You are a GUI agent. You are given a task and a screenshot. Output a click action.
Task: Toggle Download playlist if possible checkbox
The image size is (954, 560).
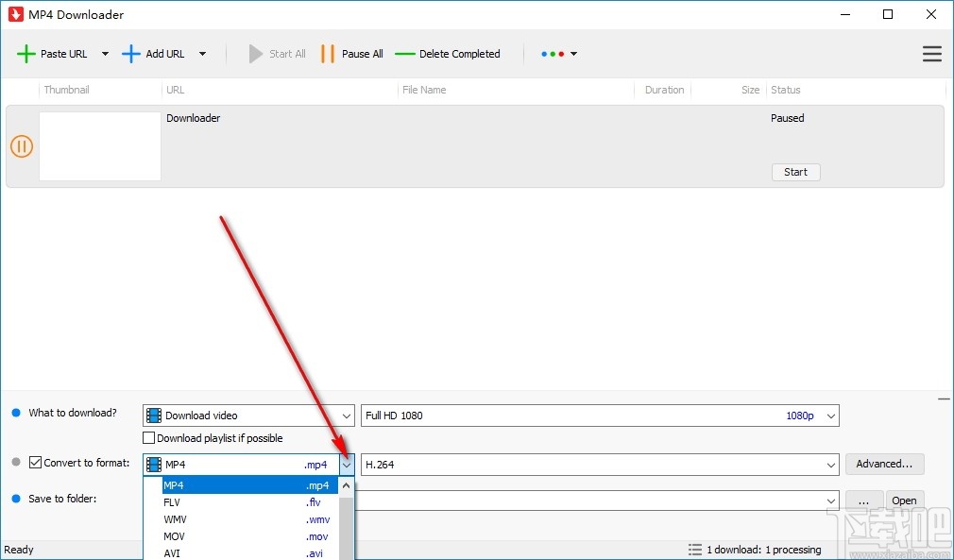pos(148,438)
